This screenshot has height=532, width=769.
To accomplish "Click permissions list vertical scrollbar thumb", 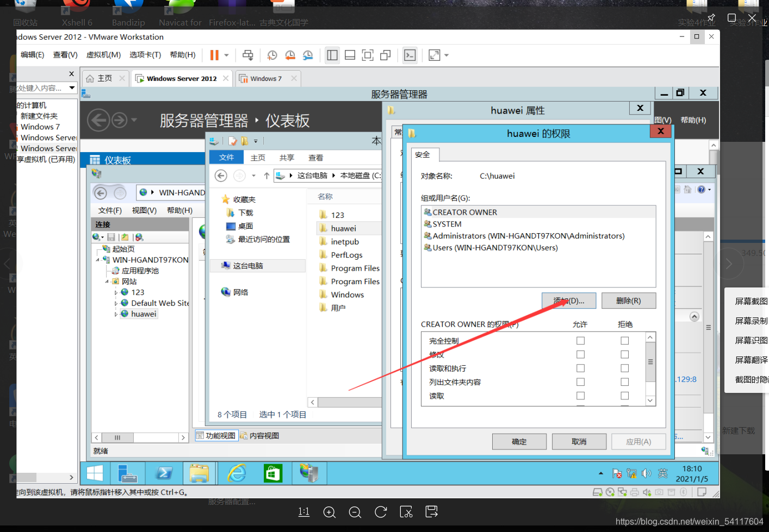I will pos(650,362).
